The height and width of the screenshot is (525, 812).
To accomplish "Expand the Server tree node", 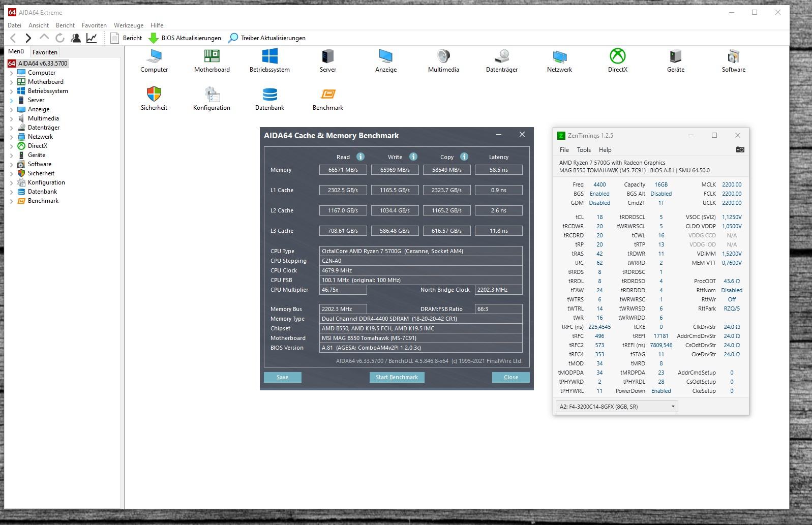I will (12, 100).
